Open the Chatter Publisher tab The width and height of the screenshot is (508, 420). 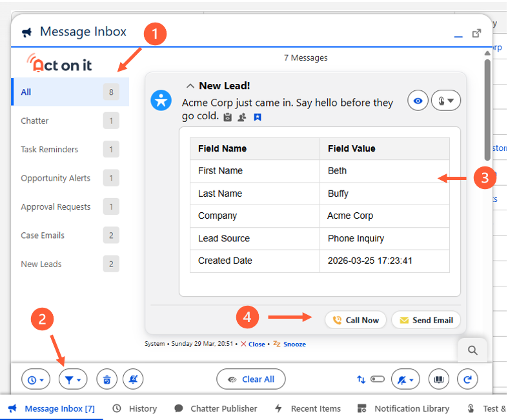coord(216,408)
